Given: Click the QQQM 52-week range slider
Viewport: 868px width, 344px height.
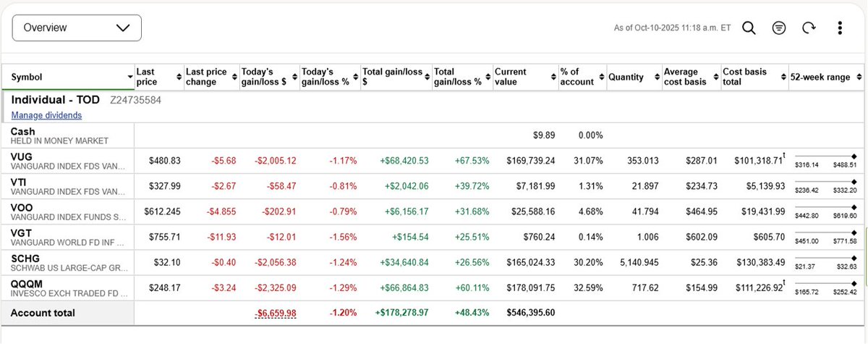Looking at the screenshot, I should point(825,284).
